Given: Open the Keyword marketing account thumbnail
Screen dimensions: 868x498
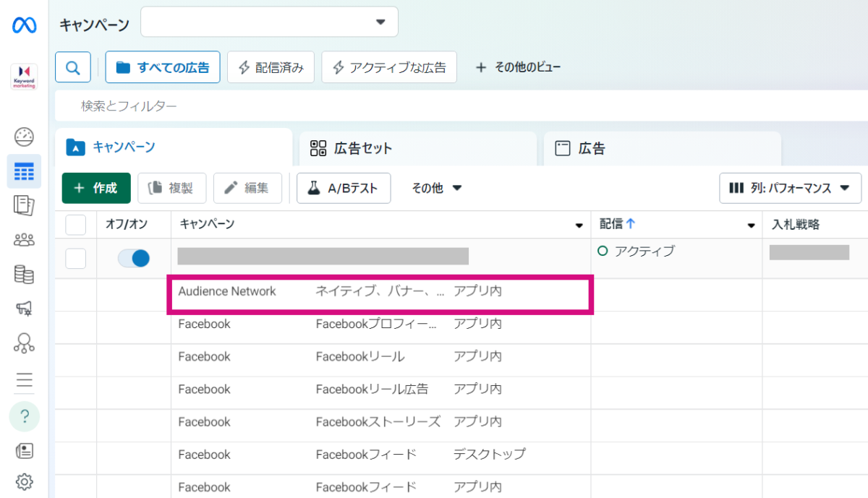Looking at the screenshot, I should (24, 77).
